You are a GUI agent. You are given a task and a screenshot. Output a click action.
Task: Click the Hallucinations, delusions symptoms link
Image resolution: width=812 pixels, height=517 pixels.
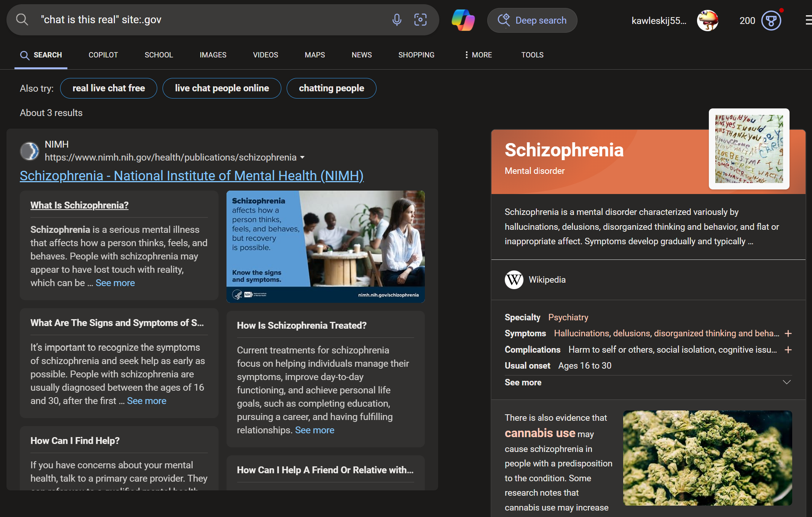click(666, 333)
